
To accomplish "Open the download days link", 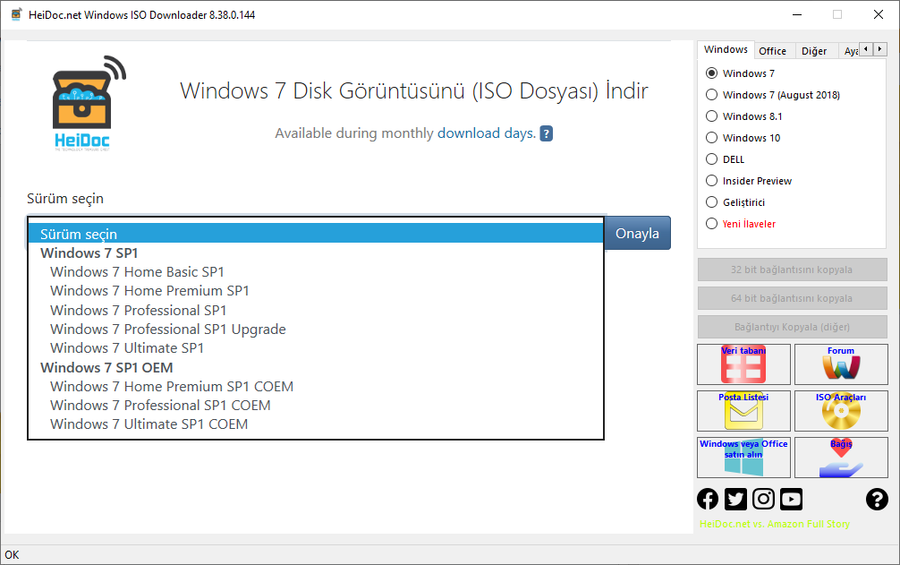I will [486, 133].
